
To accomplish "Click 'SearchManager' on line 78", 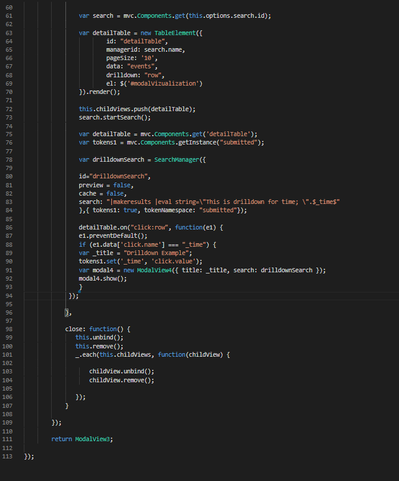I will pyautogui.click(x=177, y=160).
